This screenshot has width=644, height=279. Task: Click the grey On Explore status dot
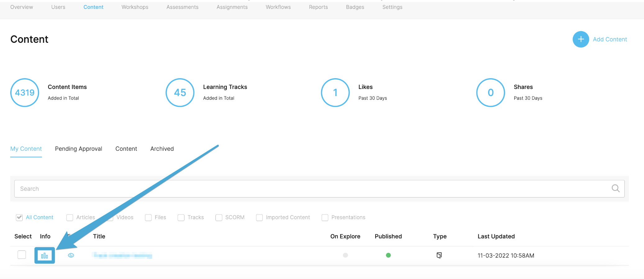[345, 255]
